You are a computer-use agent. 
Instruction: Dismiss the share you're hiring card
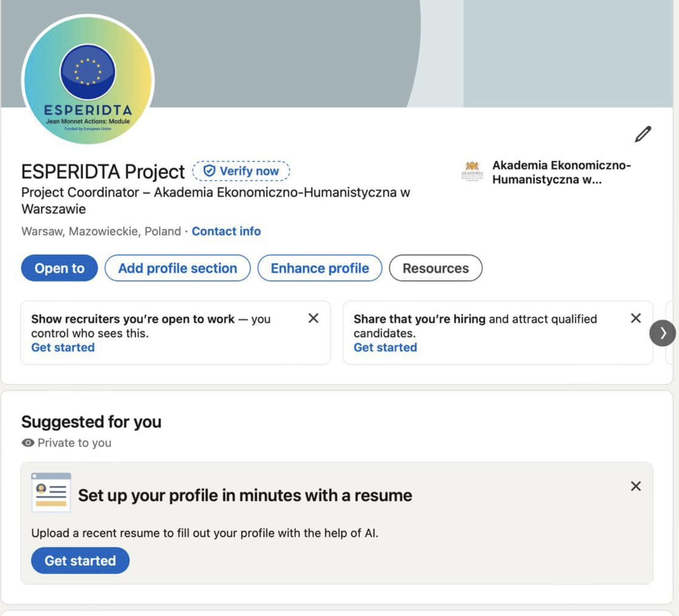pos(636,318)
